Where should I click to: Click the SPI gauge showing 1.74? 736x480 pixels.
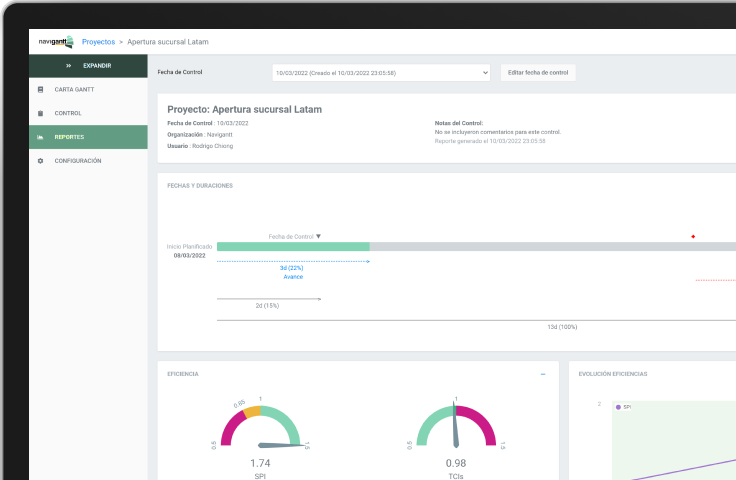point(260,430)
